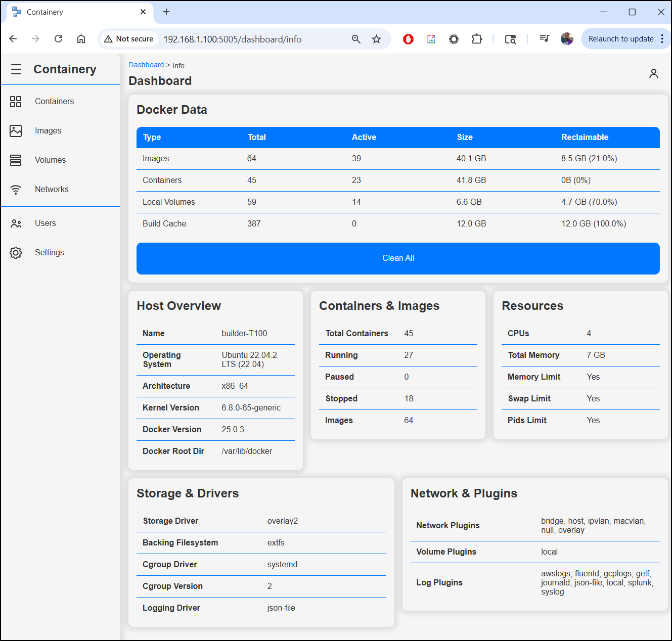This screenshot has height=641, width=672.
Task: Click the builder-T100 host name value
Action: click(x=244, y=334)
